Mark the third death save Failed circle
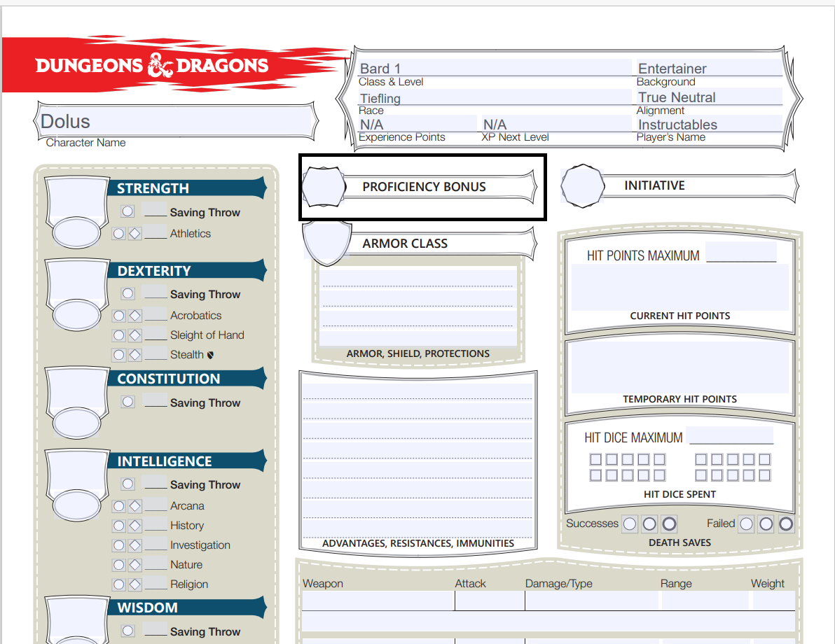 [786, 524]
